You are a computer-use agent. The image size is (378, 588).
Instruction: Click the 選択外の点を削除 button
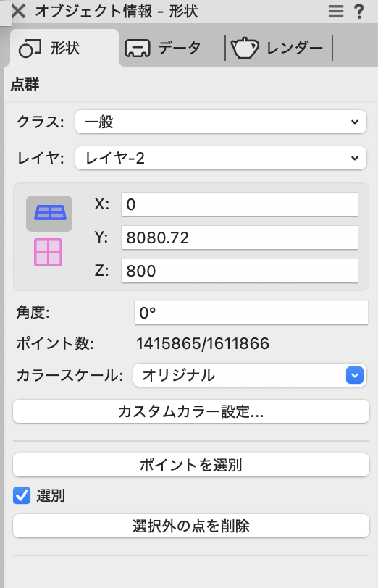[191, 526]
